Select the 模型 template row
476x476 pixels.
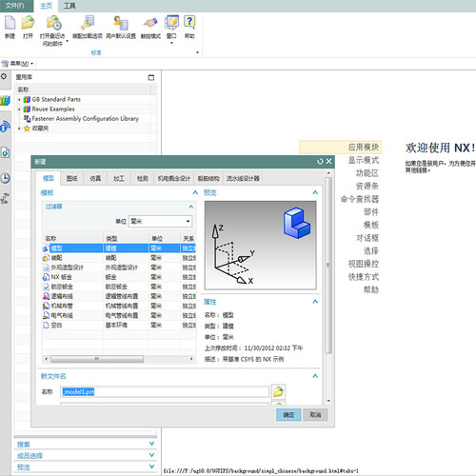click(119, 248)
